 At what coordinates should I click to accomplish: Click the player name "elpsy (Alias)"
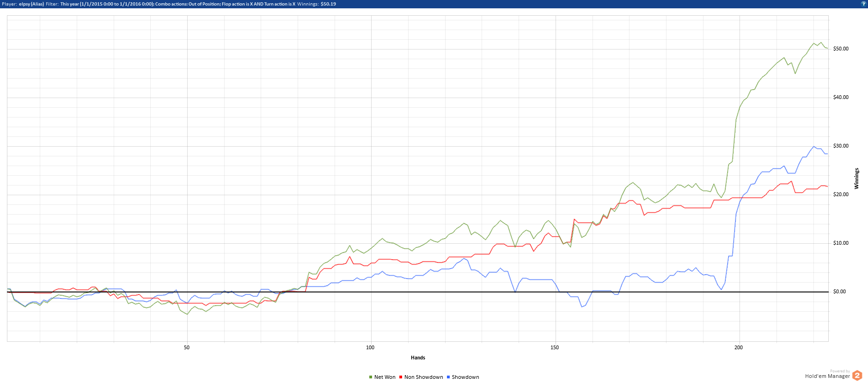[x=31, y=4]
